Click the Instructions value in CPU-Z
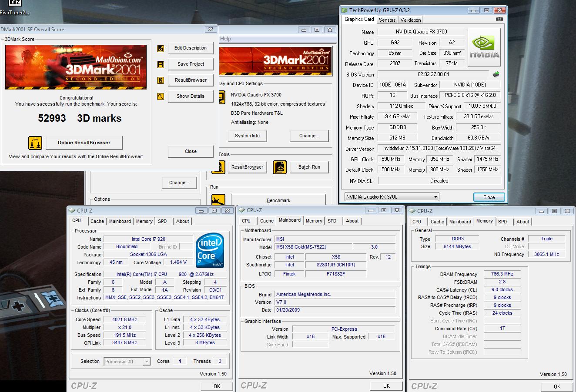The height and width of the screenshot is (392, 576). [x=165, y=298]
